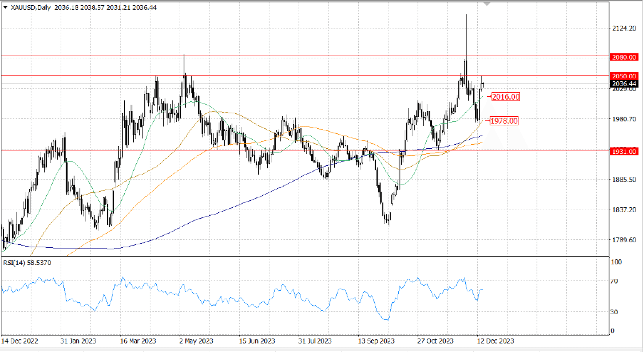The image size is (644, 352).
Task: Click the 1885.50 price scale value
Action: click(624, 179)
